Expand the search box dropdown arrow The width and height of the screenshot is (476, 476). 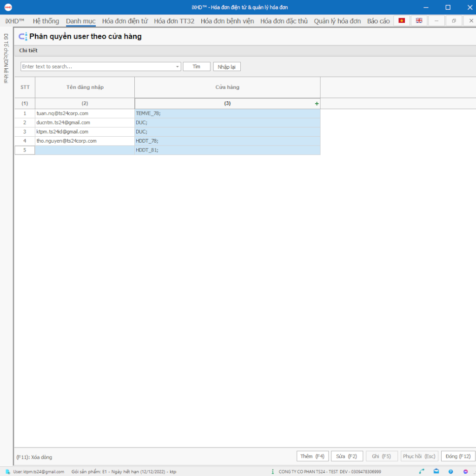178,67
